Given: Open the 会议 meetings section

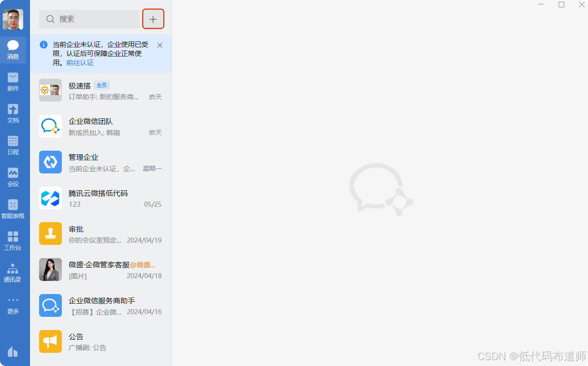Looking at the screenshot, I should pos(13,178).
